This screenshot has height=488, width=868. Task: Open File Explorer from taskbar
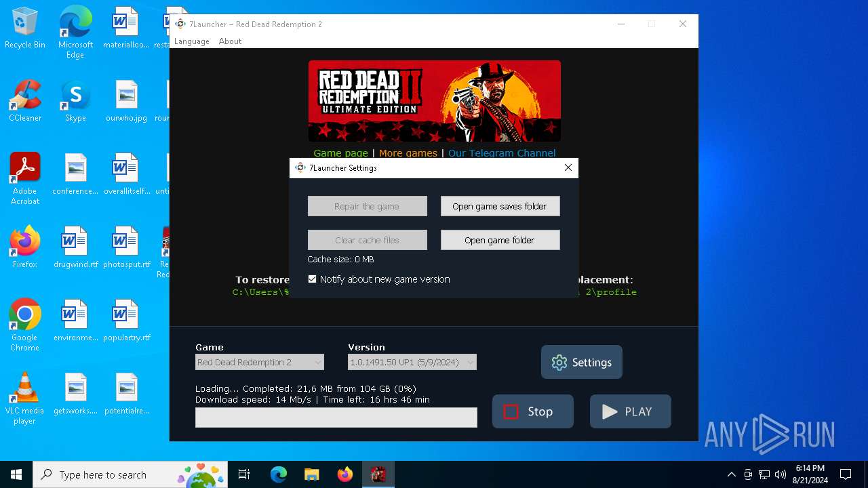point(311,474)
